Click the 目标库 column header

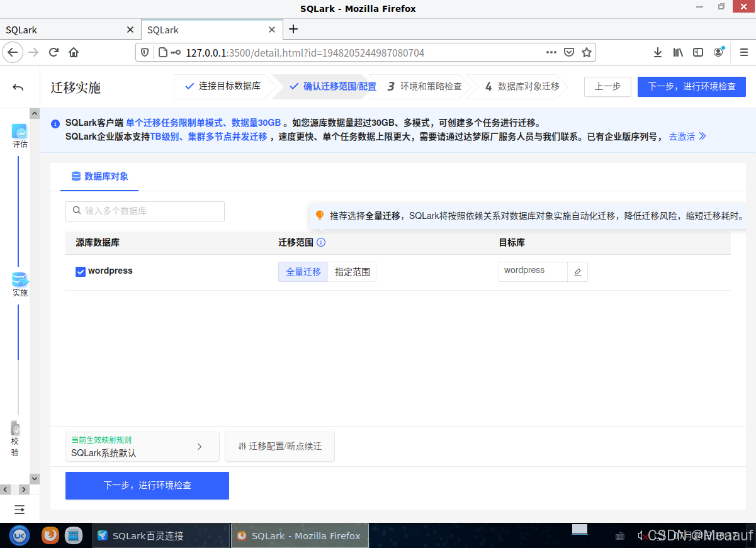tap(512, 242)
